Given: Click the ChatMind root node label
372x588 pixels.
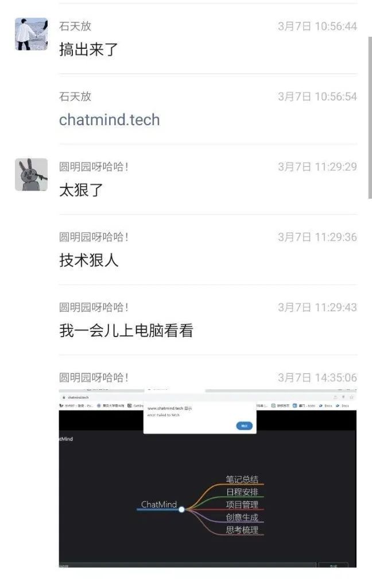Looking at the screenshot, I should pyautogui.click(x=158, y=504).
